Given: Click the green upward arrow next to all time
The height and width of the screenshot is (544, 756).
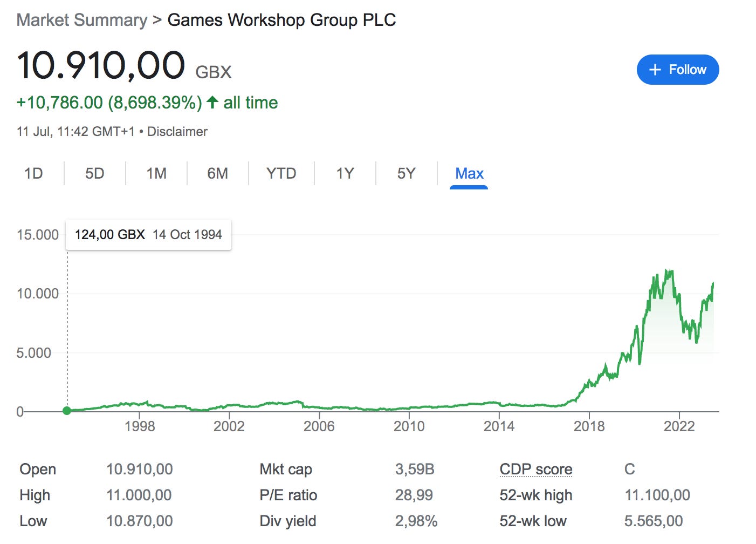Looking at the screenshot, I should (212, 103).
